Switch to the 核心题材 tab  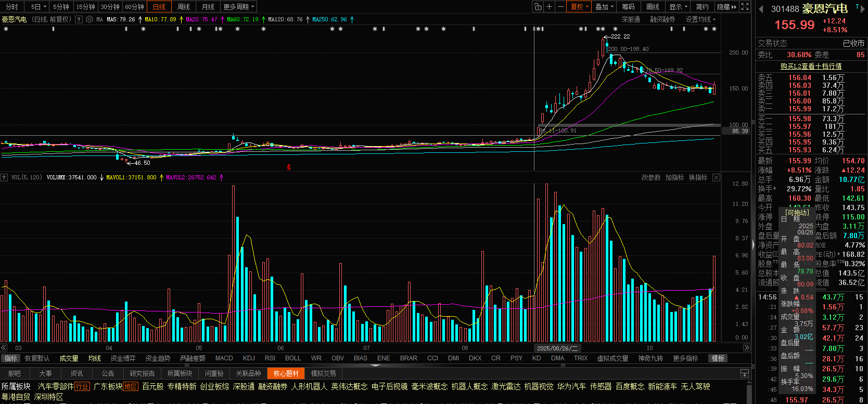point(286,373)
